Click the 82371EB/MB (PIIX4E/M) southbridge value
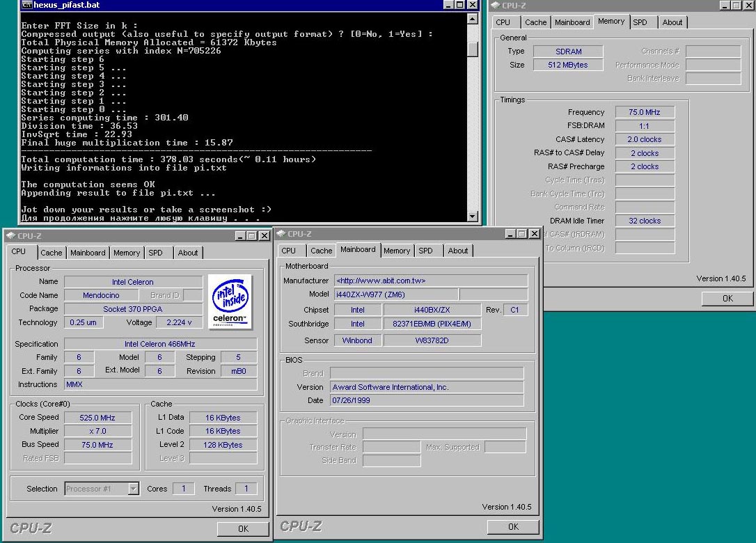Screen dimensions: 756x543 (x=432, y=324)
